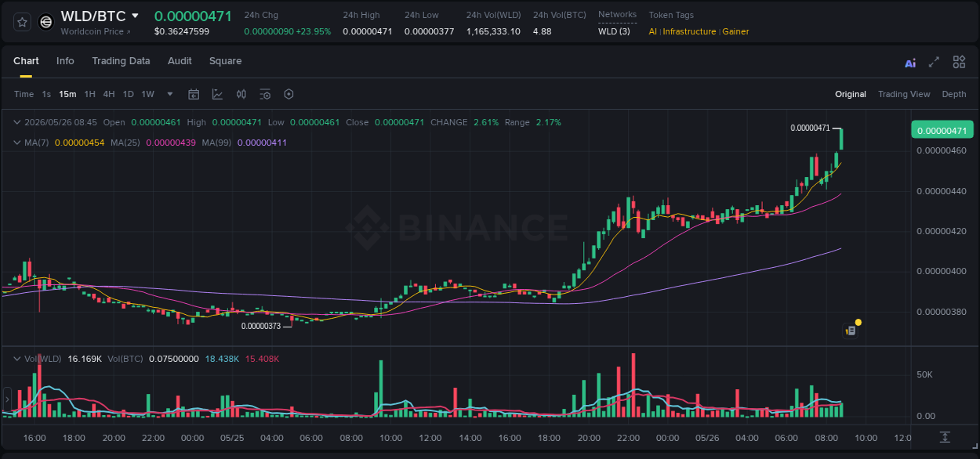Click the MA(25) indicator value
This screenshot has width=980, height=459.
(171, 143)
